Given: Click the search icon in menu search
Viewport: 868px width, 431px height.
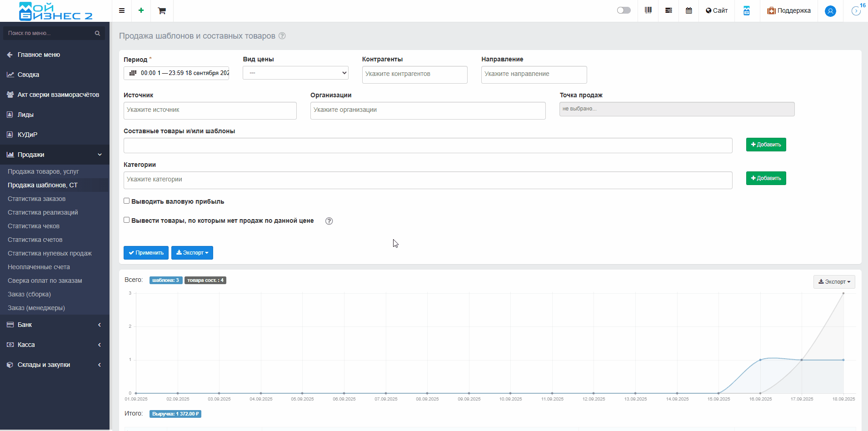Looking at the screenshot, I should [97, 33].
